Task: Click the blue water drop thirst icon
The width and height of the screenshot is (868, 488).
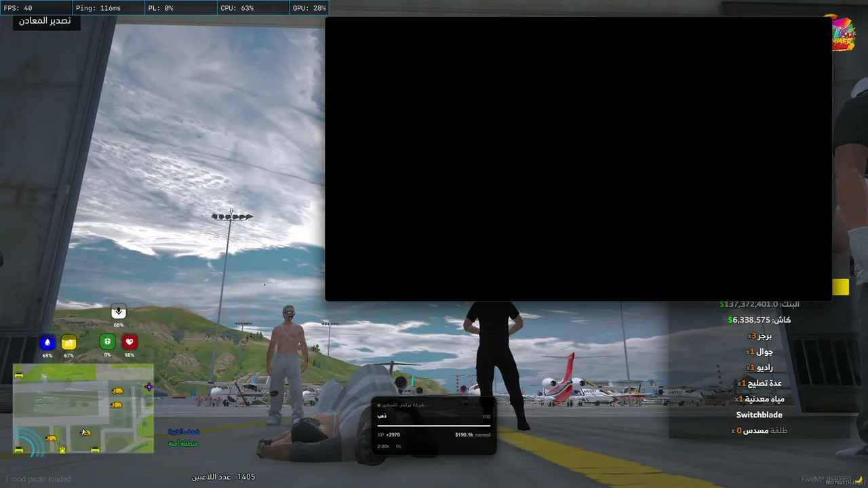Action: pos(47,342)
